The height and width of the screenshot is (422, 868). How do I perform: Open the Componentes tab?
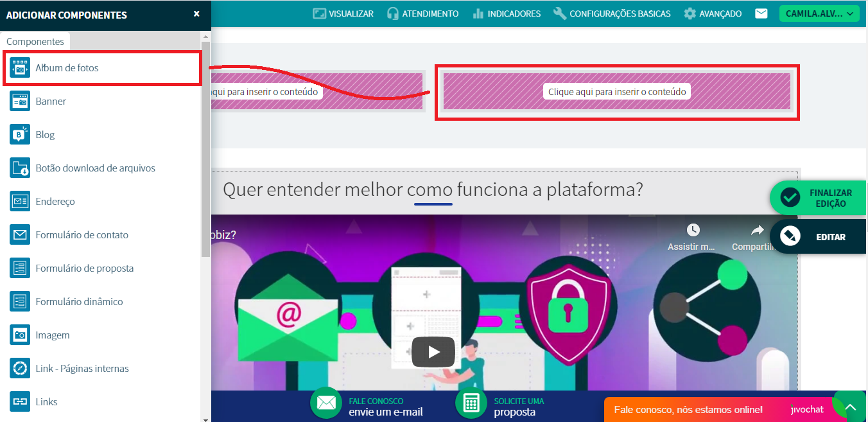point(35,42)
